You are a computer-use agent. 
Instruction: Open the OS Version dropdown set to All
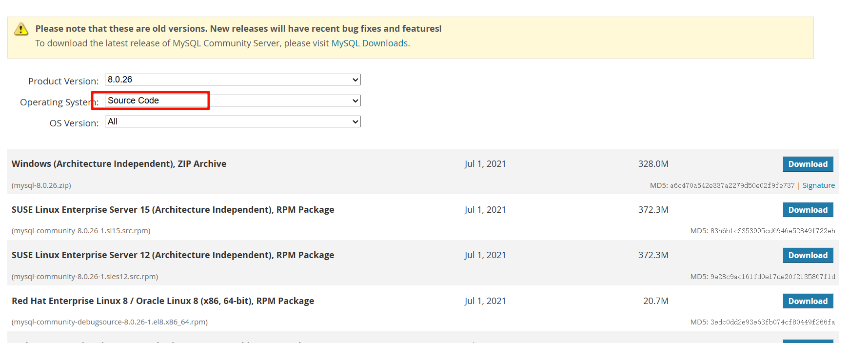coord(233,121)
